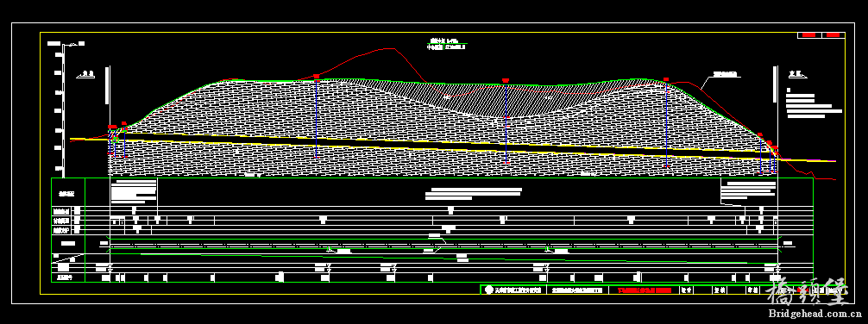This screenshot has height=324, width=868.
Task: Select the top-left text block inside green table
Action: (x=134, y=191)
